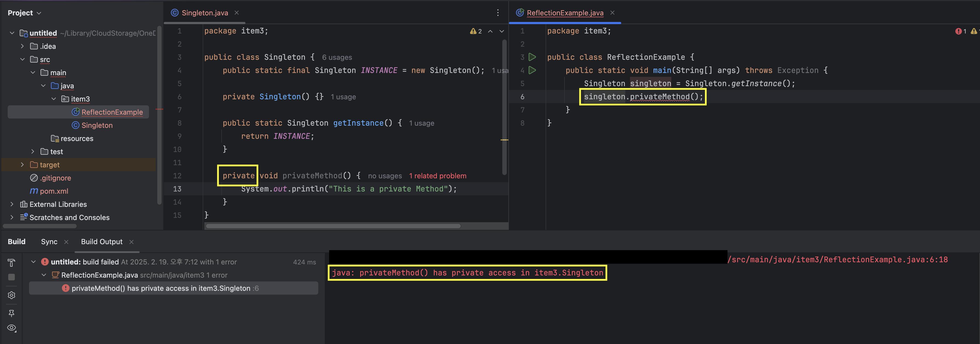Collapse the src folder in project tree

pyautogui.click(x=22, y=60)
